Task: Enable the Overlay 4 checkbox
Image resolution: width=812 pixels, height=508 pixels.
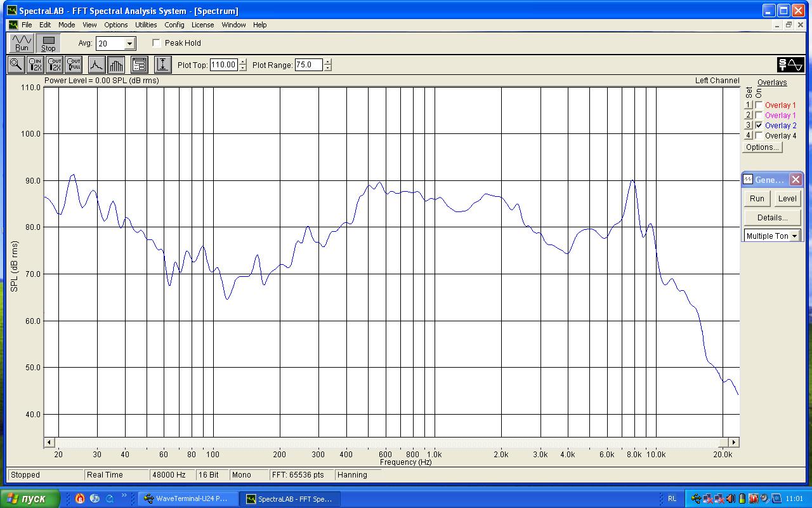Action: 759,136
